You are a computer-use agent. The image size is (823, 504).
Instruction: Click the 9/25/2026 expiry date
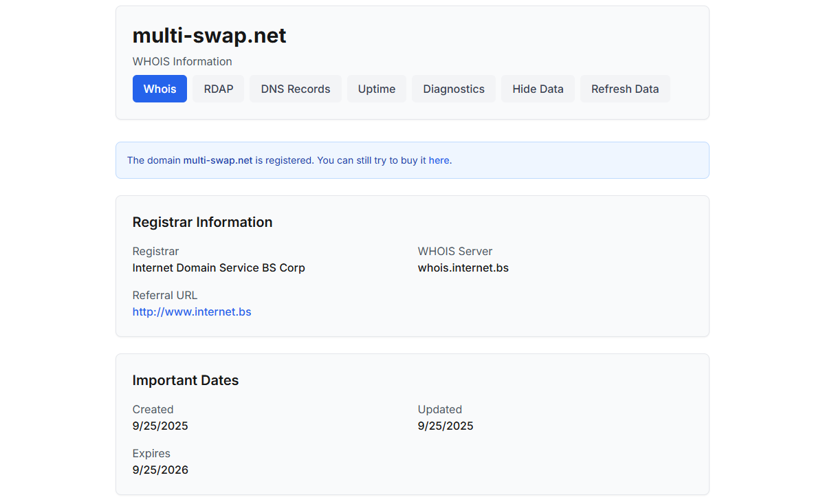click(160, 470)
